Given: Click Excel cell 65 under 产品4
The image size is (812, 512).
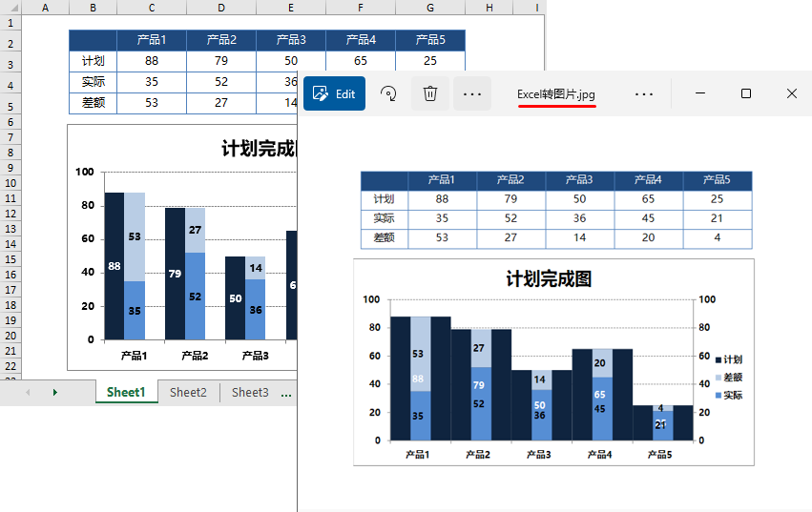Looking at the screenshot, I should pos(361,61).
